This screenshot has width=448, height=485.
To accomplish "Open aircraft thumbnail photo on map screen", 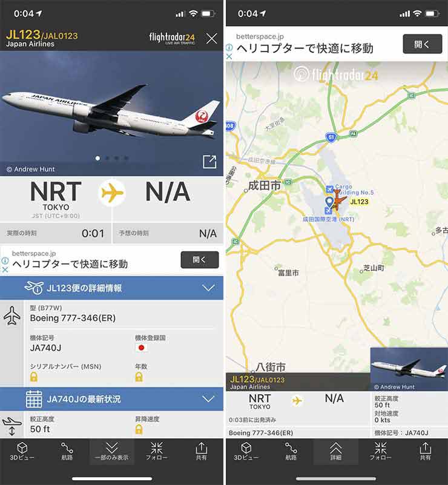I will (409, 369).
